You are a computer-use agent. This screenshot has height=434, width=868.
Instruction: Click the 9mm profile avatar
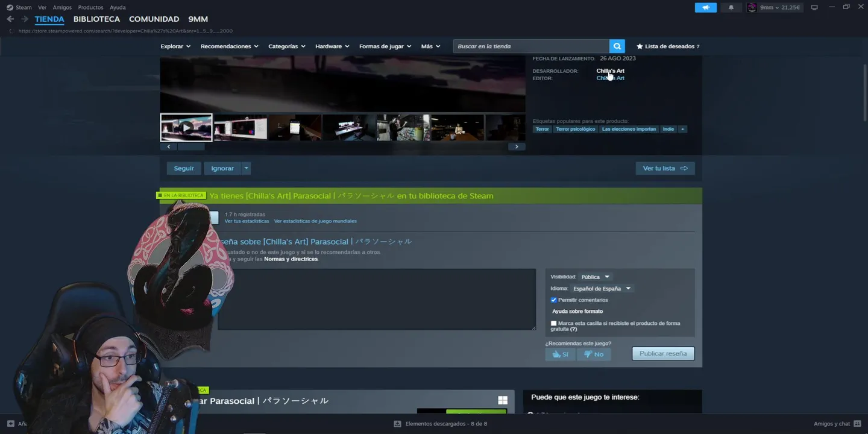point(752,7)
